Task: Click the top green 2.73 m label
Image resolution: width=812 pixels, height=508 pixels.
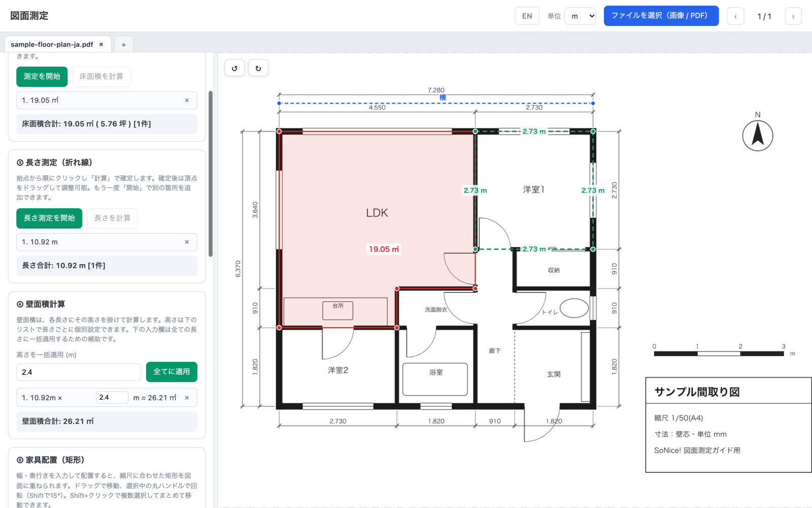Action: (x=534, y=131)
